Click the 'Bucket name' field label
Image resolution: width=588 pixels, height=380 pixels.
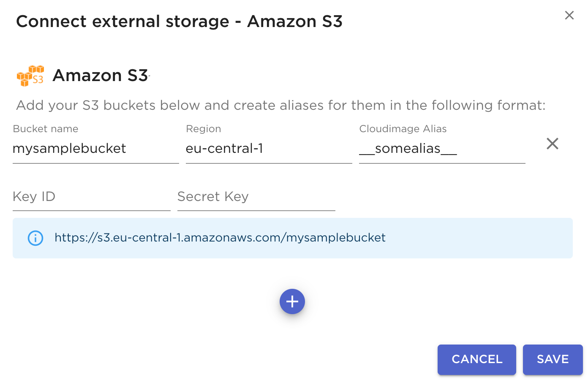[46, 129]
